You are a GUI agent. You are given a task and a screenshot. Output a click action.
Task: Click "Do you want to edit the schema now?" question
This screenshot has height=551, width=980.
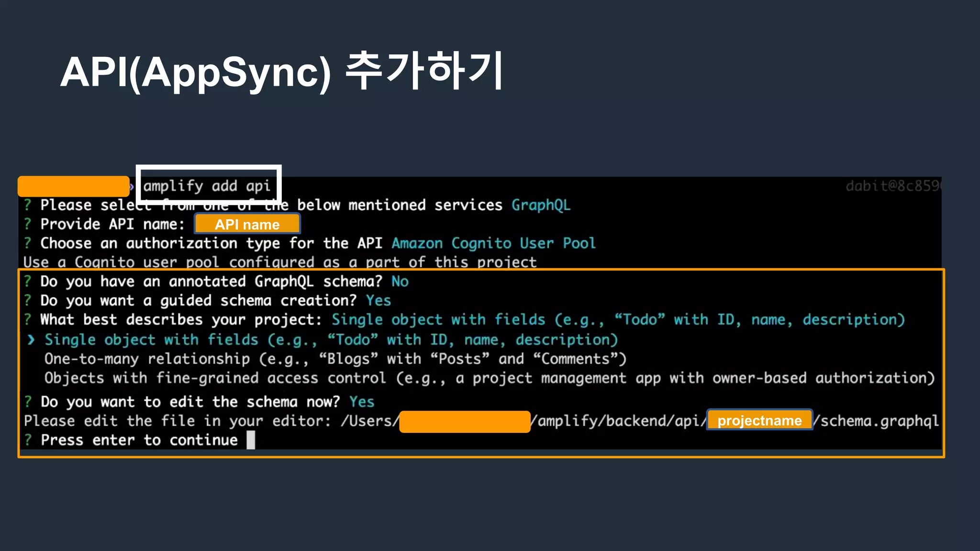(x=190, y=402)
